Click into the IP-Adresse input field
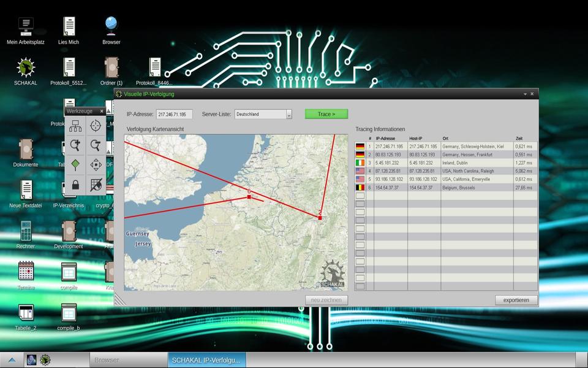 tap(174, 114)
